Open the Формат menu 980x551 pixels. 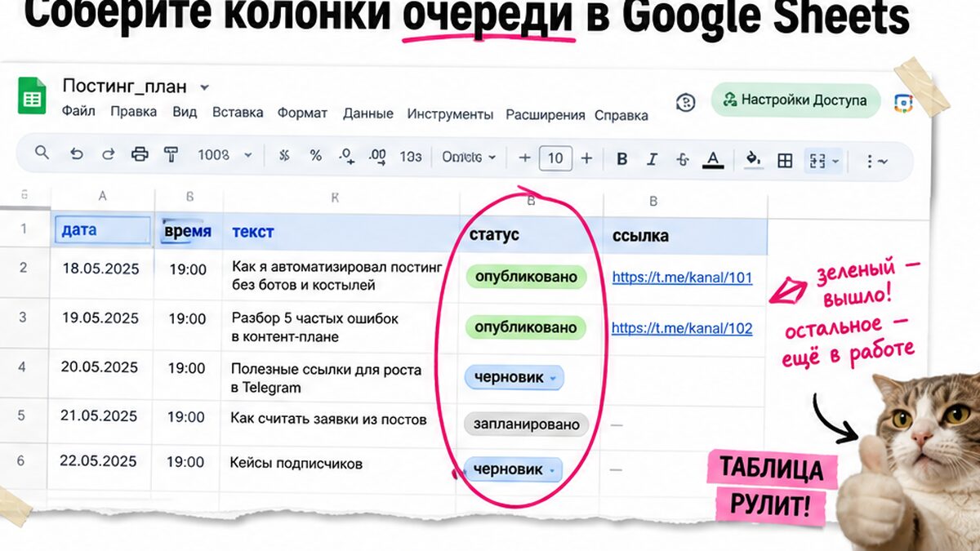(x=302, y=113)
